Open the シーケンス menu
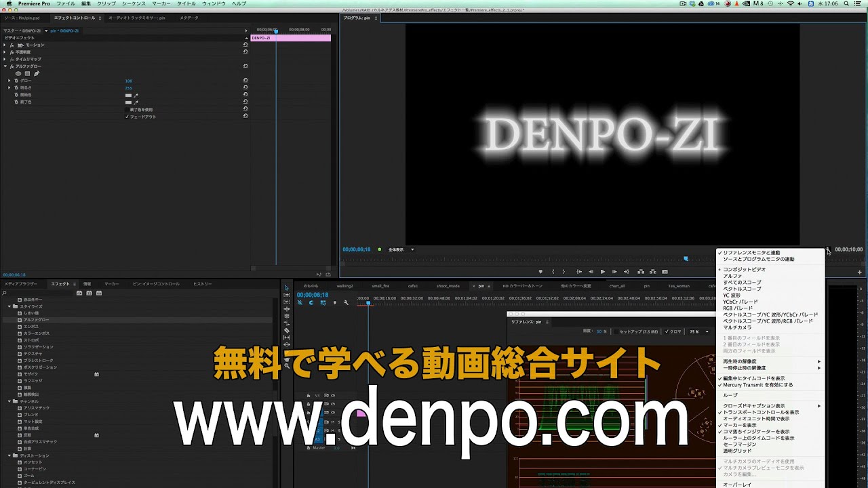 [134, 3]
